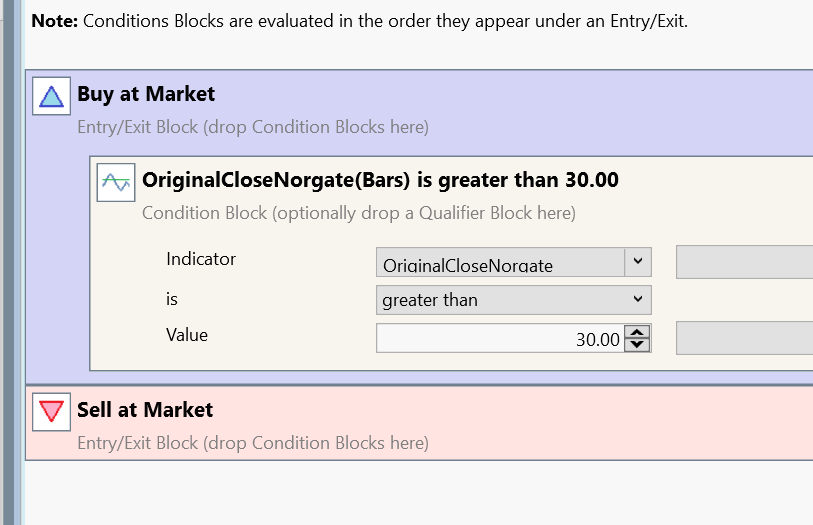
Task: Click the Condition Block qualifier drop hint text
Action: point(358,213)
